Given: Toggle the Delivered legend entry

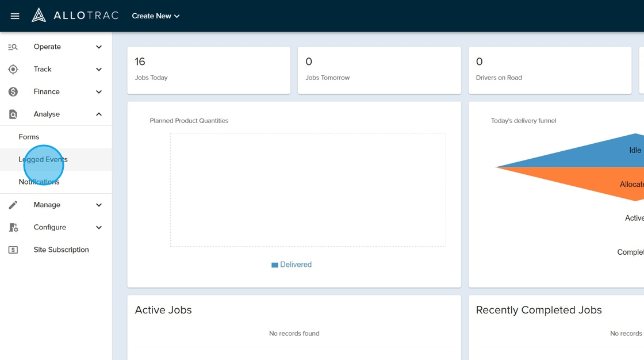Looking at the screenshot, I should tap(292, 265).
